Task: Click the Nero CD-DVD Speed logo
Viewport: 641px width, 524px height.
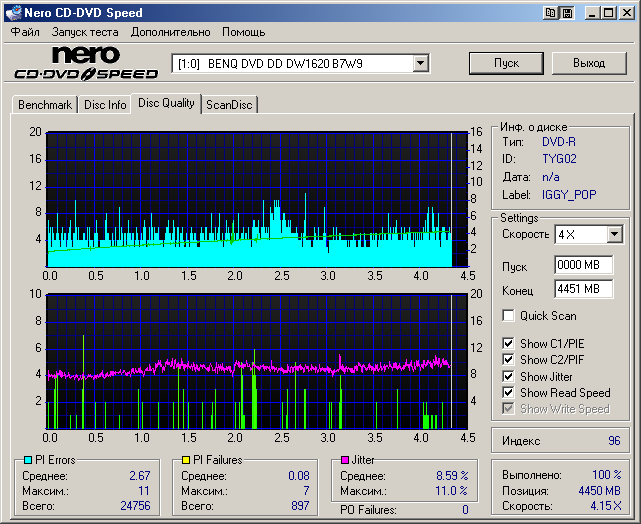Action: [86, 63]
